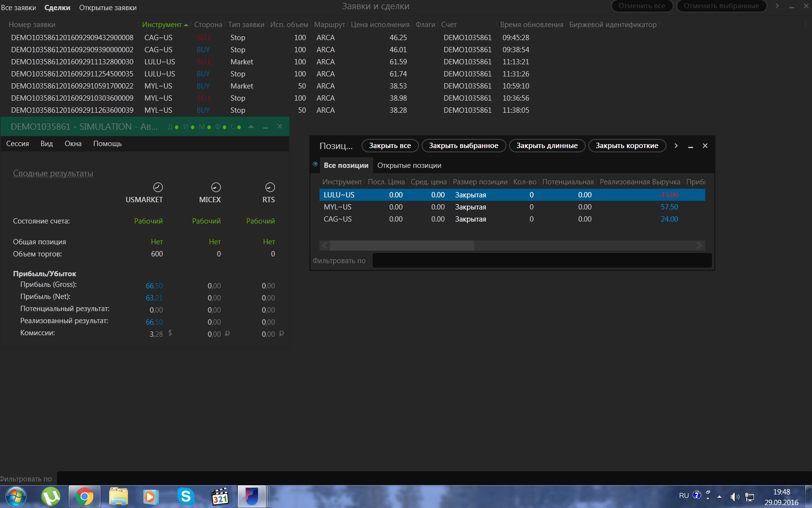Sort positions by Реализованная Выручка column
This screenshot has width=812, height=508.
(640, 182)
